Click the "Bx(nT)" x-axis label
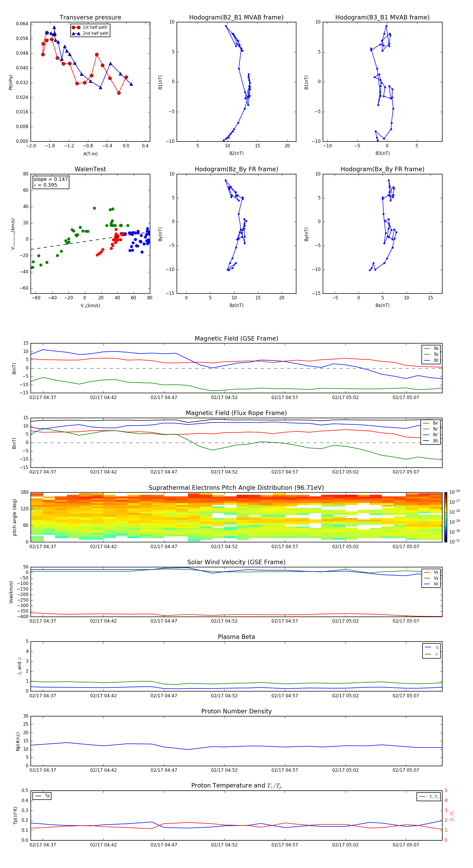The width and height of the screenshot is (473, 868). tap(382, 305)
